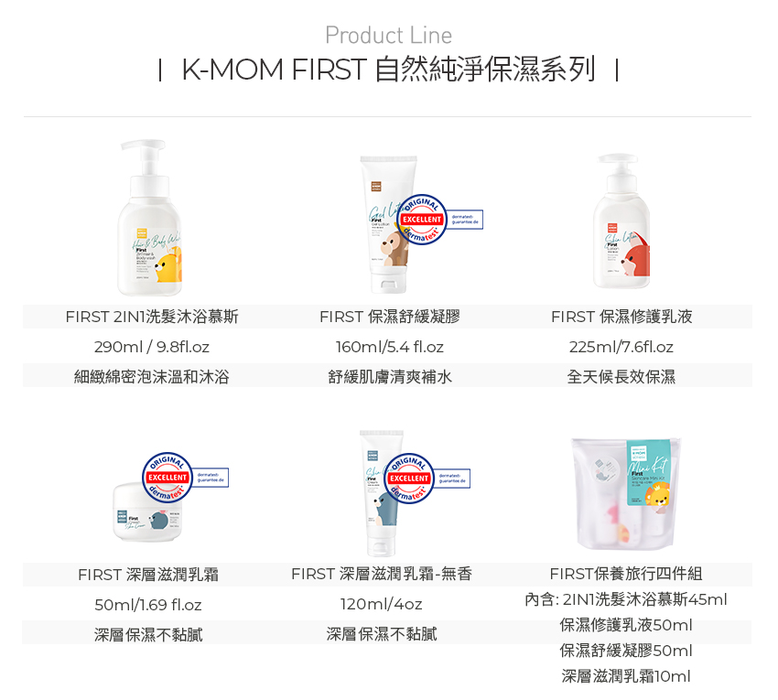Click the FIRST 保濕修護乳液 product name
Image resolution: width=778 pixels, height=700 pixels.
tap(621, 317)
